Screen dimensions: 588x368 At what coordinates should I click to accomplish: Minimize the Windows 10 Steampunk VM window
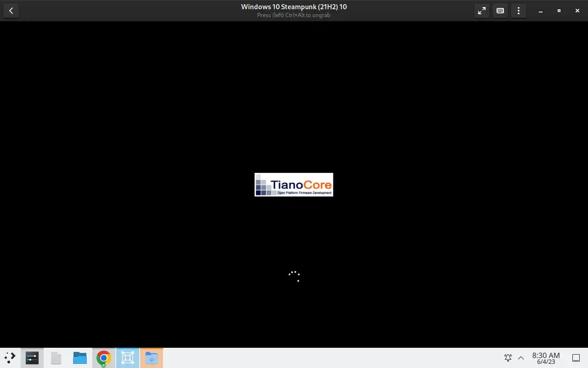[x=541, y=11]
